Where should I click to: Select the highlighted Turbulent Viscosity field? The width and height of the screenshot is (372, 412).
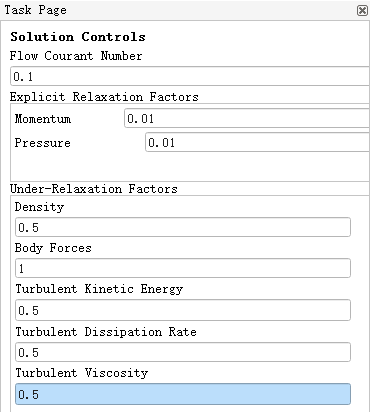click(x=183, y=394)
